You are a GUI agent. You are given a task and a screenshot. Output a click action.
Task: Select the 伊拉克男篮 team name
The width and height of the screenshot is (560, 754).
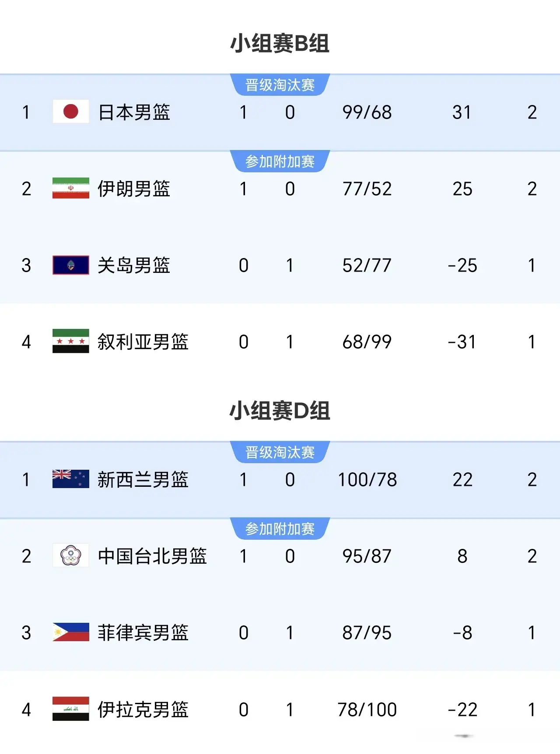pyautogui.click(x=143, y=709)
